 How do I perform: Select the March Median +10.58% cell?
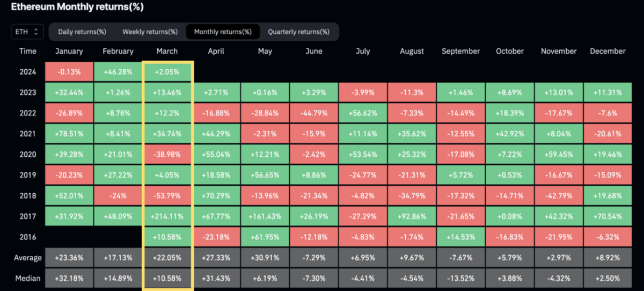pos(167,279)
